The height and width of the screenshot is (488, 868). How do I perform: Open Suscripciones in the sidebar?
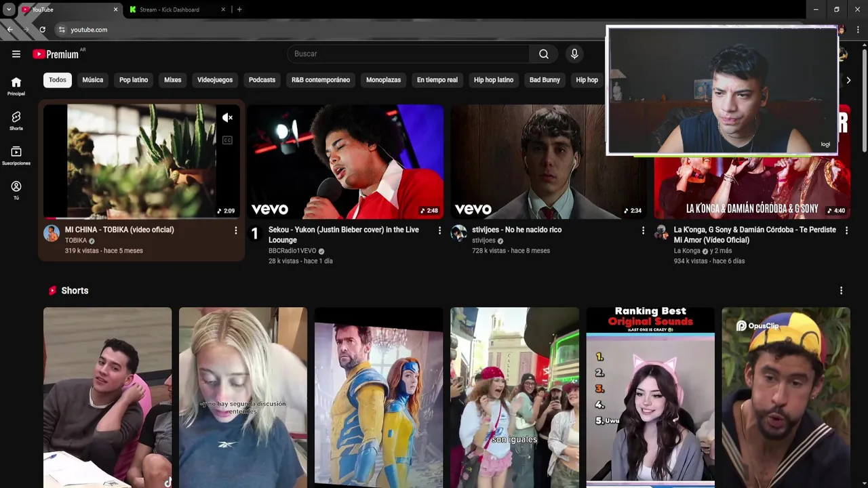pos(16,156)
